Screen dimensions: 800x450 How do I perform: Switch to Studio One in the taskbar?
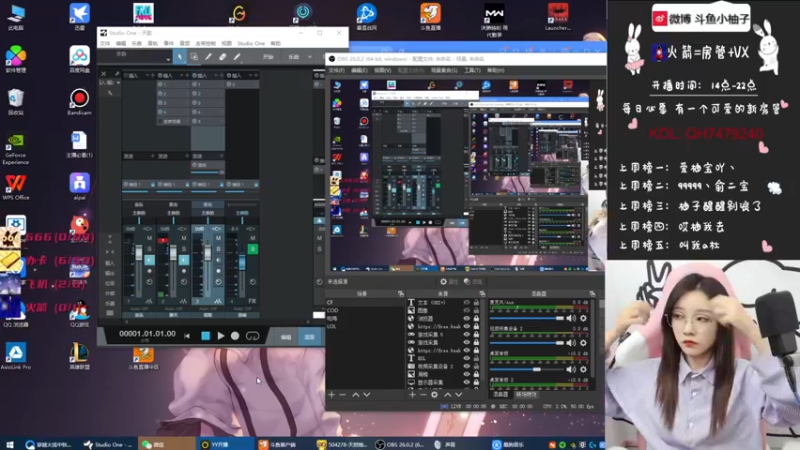(108, 444)
